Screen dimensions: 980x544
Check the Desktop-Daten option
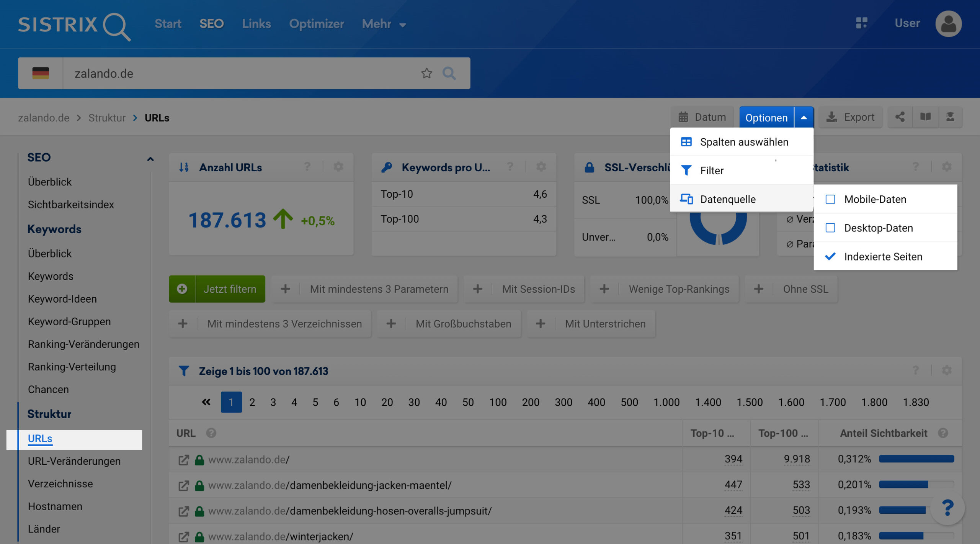coord(830,228)
